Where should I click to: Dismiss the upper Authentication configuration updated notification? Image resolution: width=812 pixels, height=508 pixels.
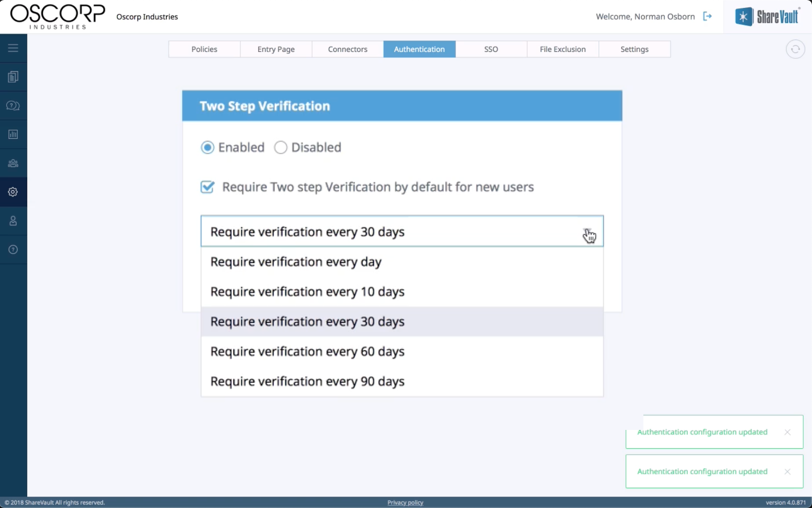click(787, 432)
